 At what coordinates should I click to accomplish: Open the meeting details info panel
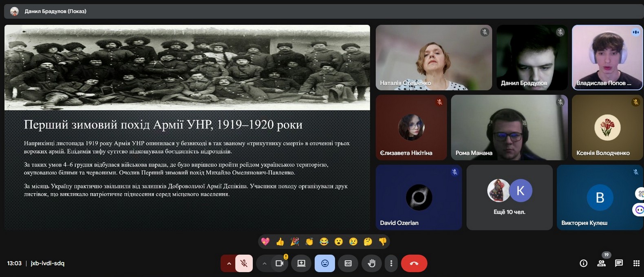point(583,264)
